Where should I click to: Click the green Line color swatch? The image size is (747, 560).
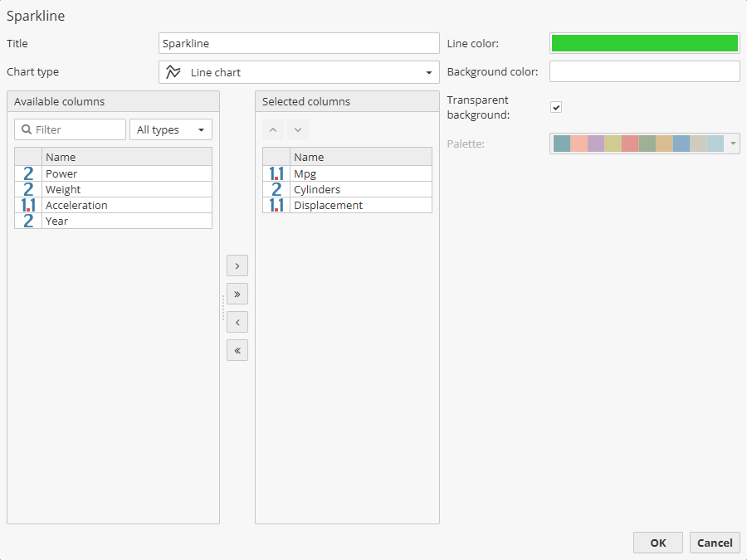click(644, 42)
